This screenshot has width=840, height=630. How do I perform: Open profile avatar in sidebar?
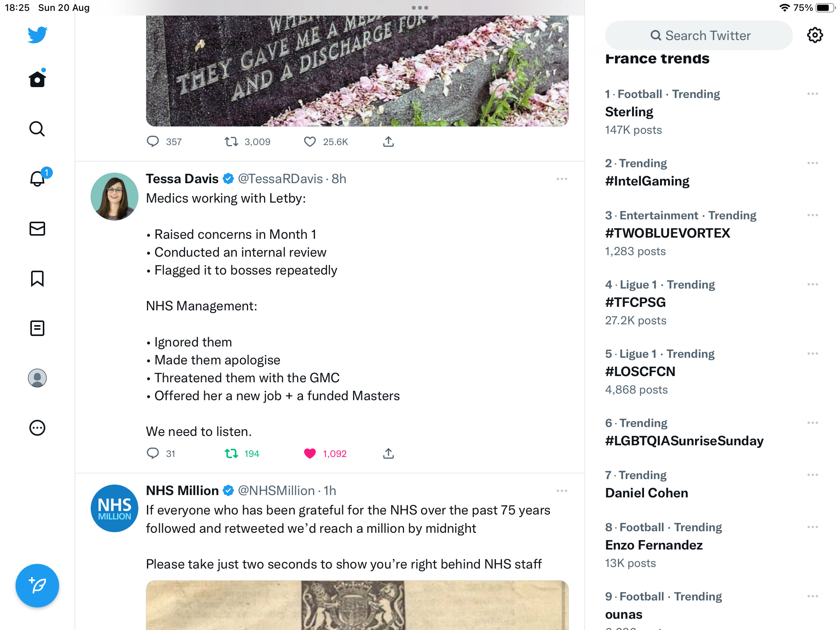pos(37,378)
